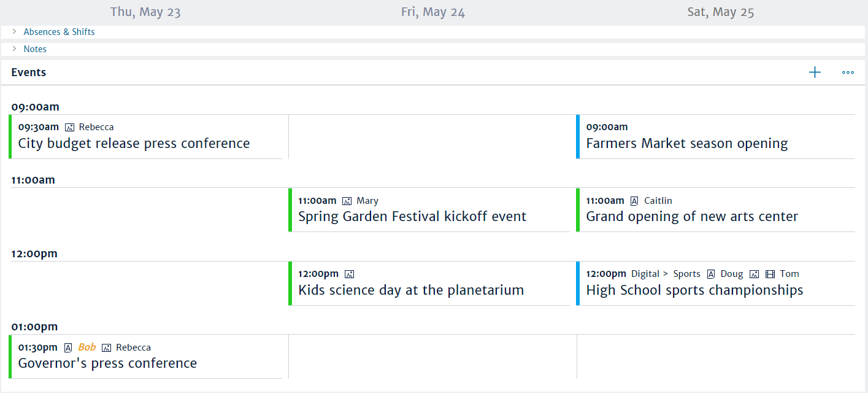Viewport: 868px width, 393px height.
Task: Click the article icon next to Doug
Action: click(711, 273)
